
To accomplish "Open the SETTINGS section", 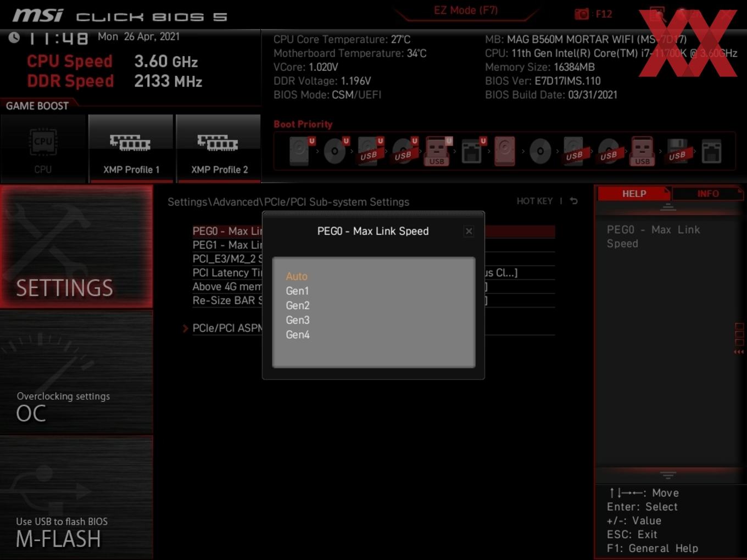I will [x=76, y=246].
